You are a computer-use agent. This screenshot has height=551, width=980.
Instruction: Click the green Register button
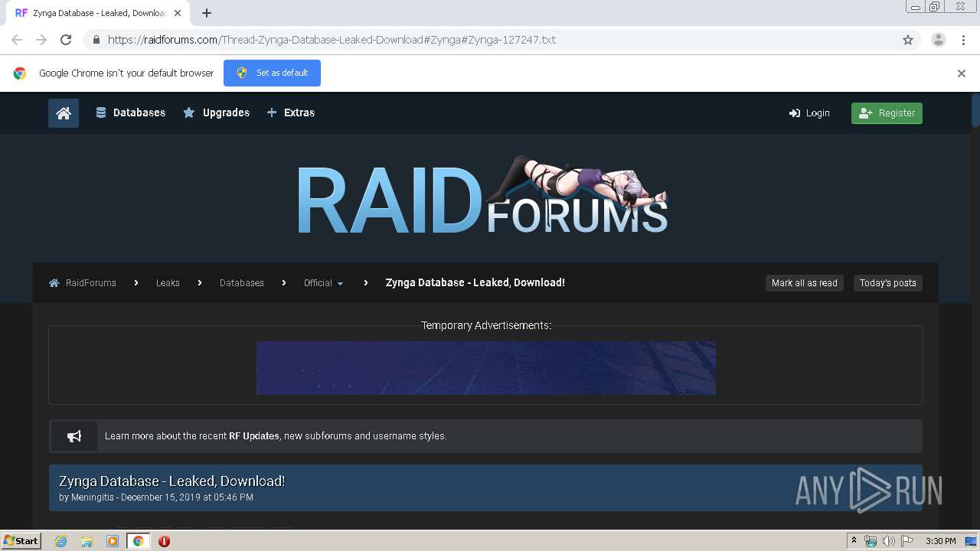point(887,113)
